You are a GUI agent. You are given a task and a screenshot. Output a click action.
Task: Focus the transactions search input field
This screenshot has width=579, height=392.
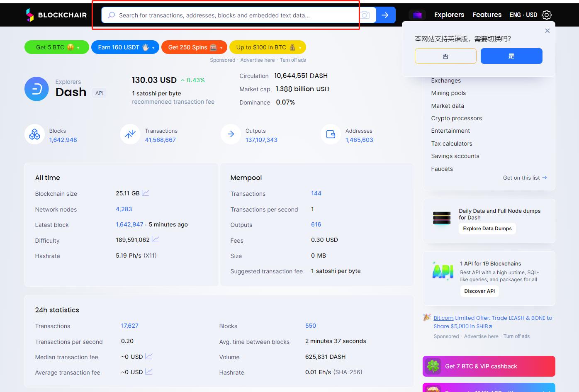pyautogui.click(x=232, y=15)
